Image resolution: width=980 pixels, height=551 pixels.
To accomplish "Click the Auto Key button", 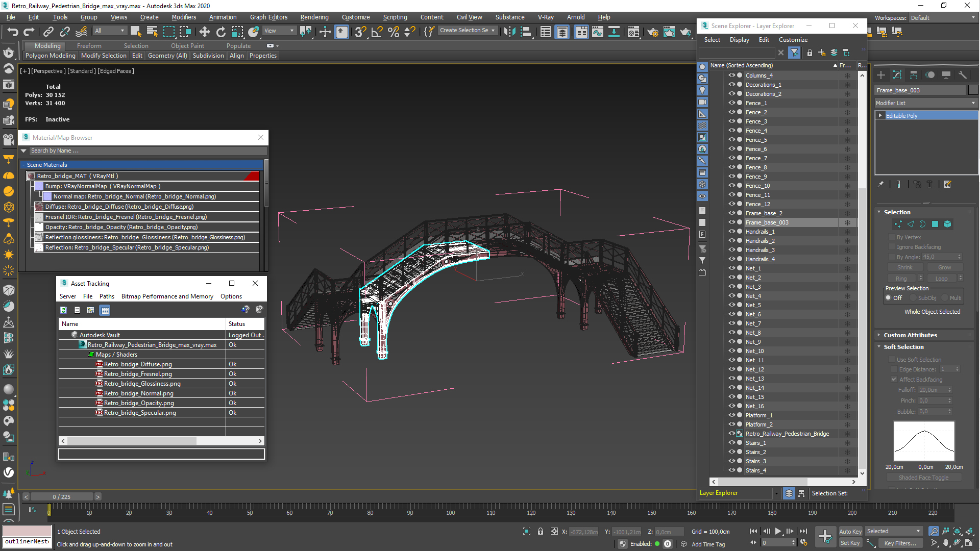I will point(850,532).
